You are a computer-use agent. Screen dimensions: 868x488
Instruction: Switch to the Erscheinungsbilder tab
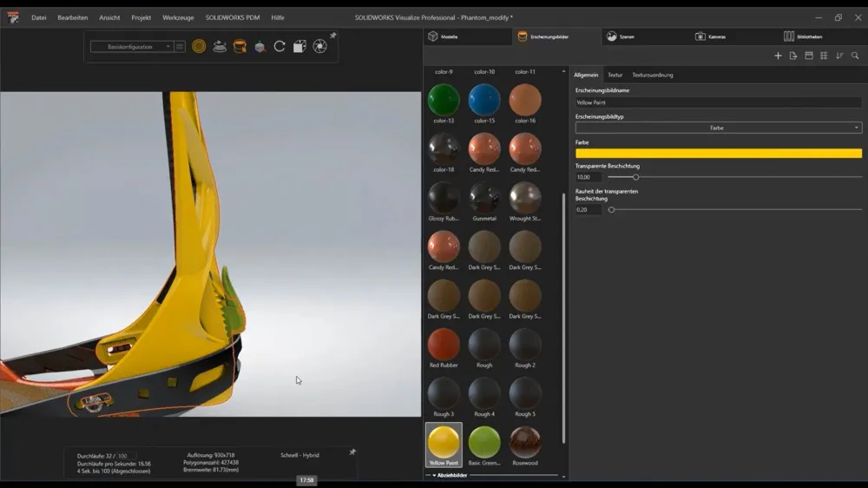click(x=556, y=36)
